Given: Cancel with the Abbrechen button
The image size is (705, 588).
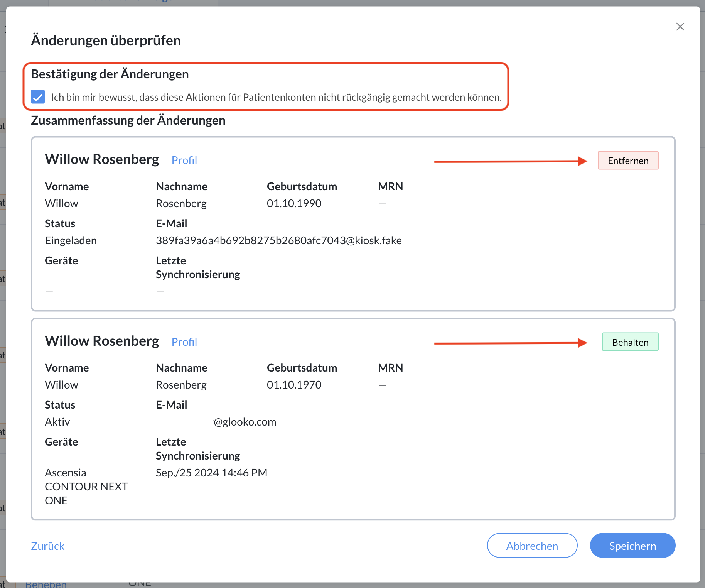Looking at the screenshot, I should 532,546.
